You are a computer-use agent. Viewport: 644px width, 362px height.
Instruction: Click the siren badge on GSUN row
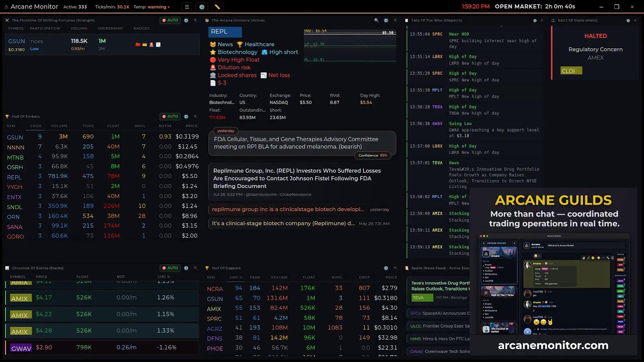151,44
